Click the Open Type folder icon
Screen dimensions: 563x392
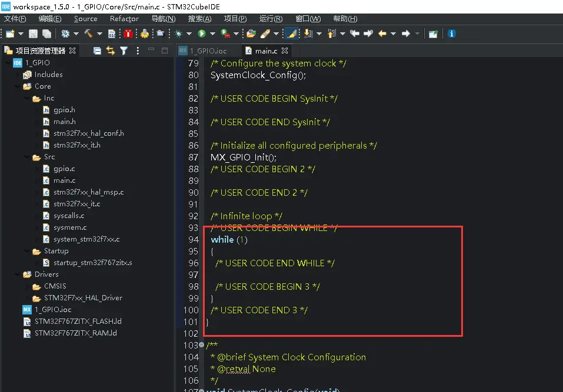tap(251, 33)
